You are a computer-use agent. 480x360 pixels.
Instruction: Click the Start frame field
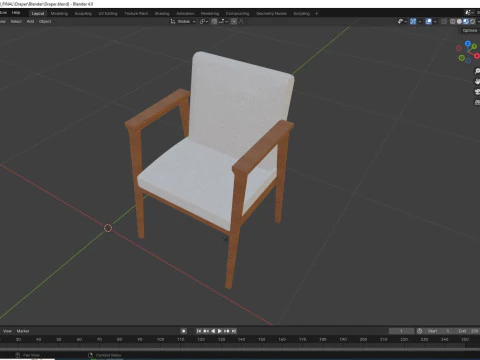(440, 331)
